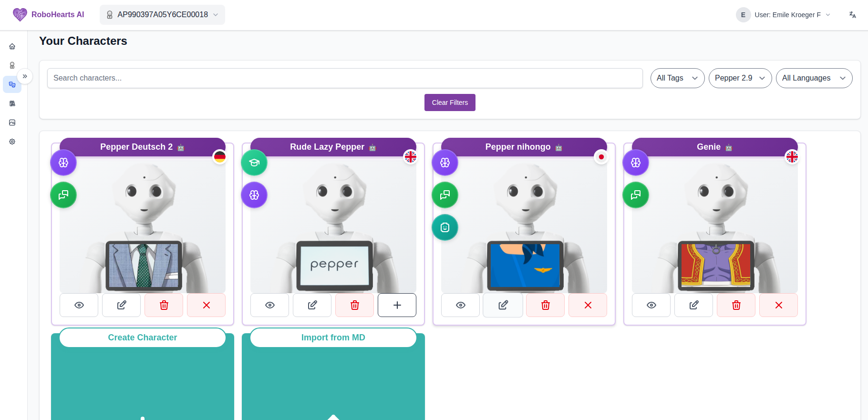
Task: Click the Clear Filters button
Action: pyautogui.click(x=450, y=102)
